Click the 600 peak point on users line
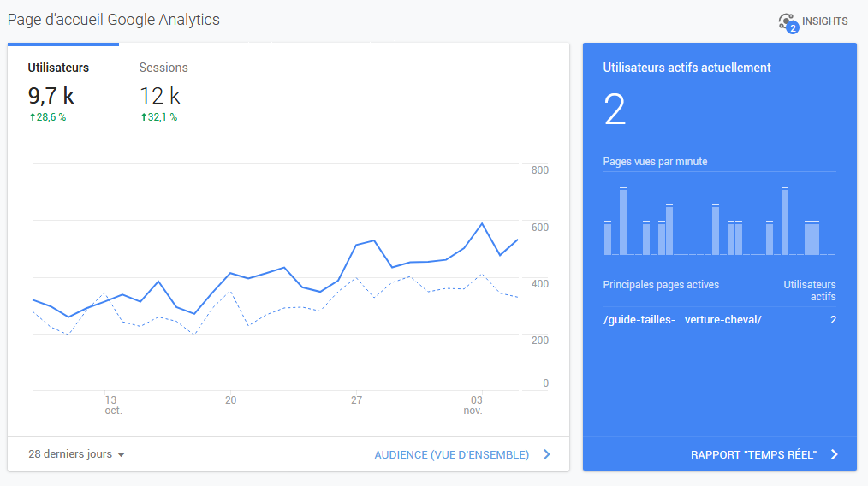 point(482,223)
